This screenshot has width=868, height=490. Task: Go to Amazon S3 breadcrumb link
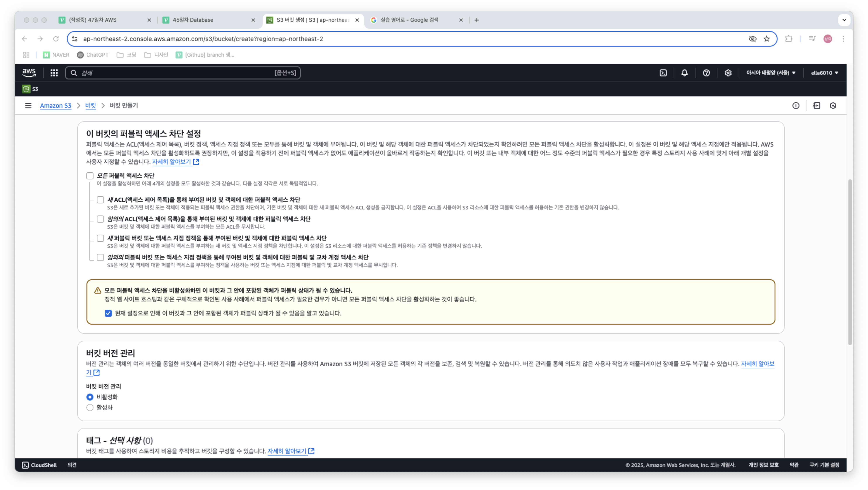coord(56,106)
